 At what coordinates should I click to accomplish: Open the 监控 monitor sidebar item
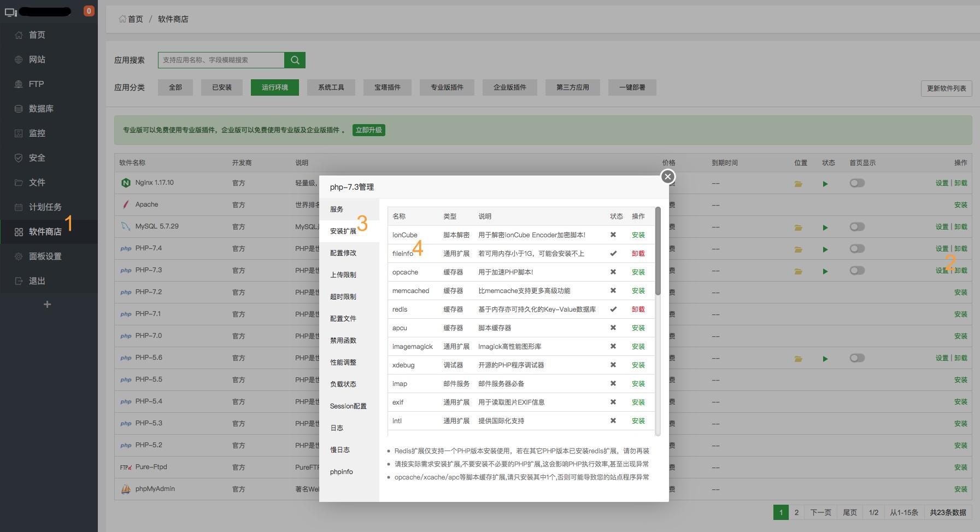pos(49,133)
